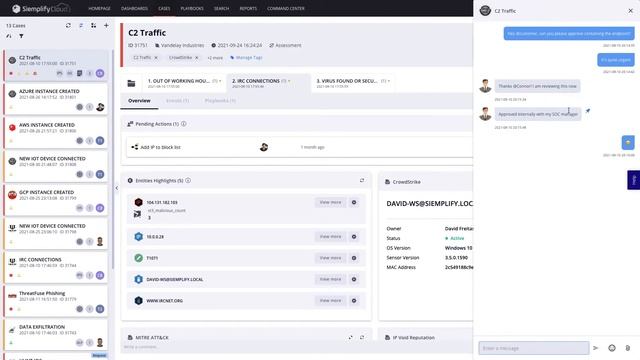
Task: Select the ThreatFuse Phishing case
Action: click(x=56, y=301)
